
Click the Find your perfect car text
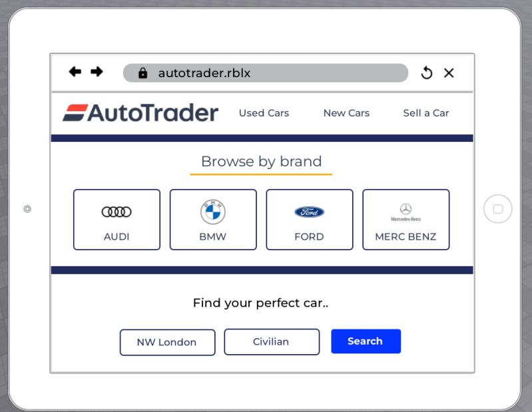[x=260, y=303]
